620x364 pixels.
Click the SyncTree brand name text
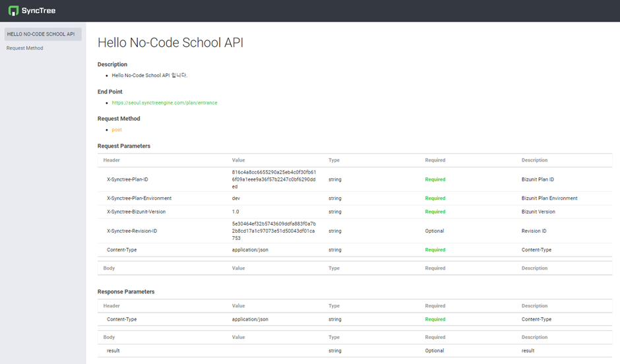click(x=38, y=11)
